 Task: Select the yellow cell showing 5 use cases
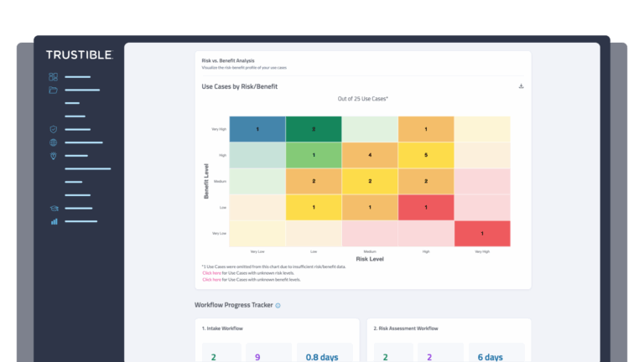426,155
